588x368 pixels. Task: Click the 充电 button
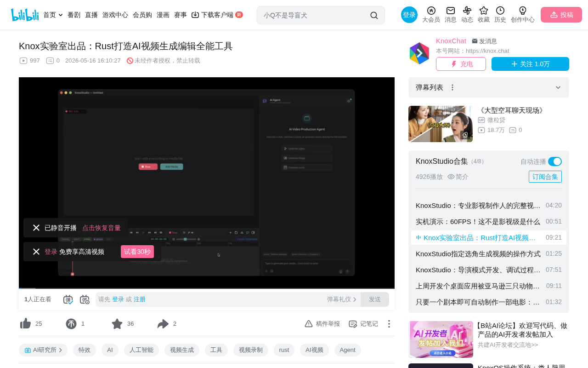[x=461, y=64]
